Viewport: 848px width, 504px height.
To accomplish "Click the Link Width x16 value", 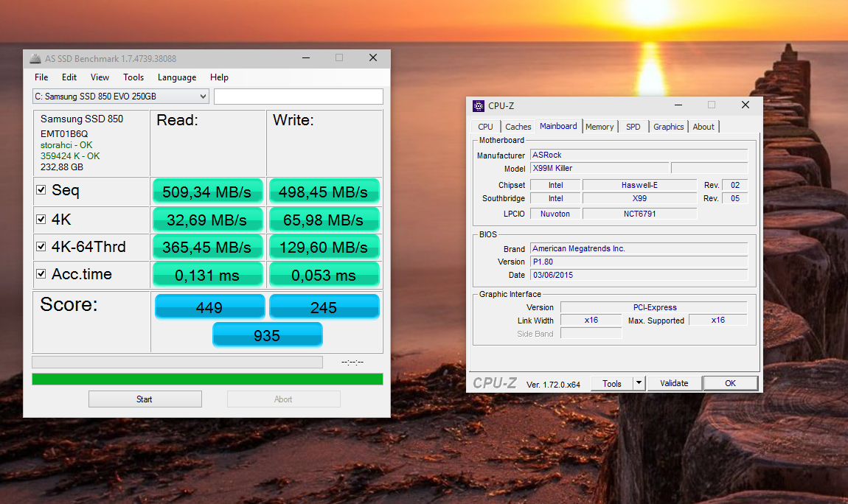I will [x=591, y=321].
